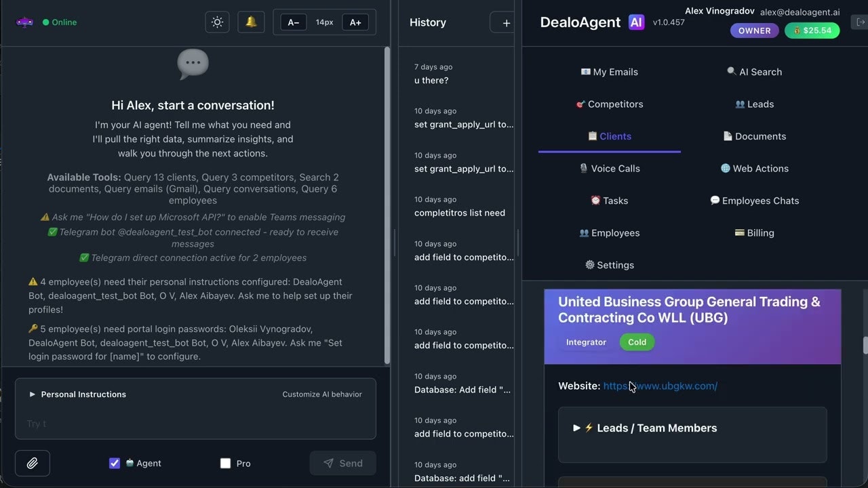Click the Send button
The height and width of the screenshot is (488, 868).
coord(342,463)
